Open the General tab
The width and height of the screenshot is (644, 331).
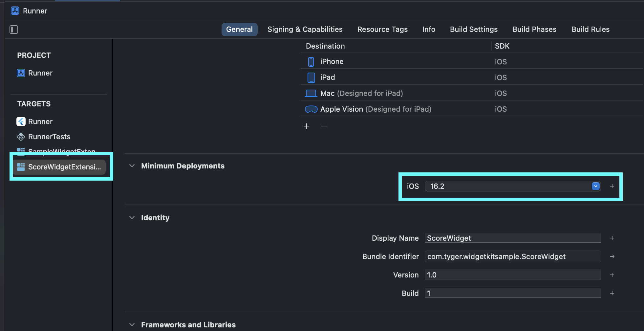239,29
